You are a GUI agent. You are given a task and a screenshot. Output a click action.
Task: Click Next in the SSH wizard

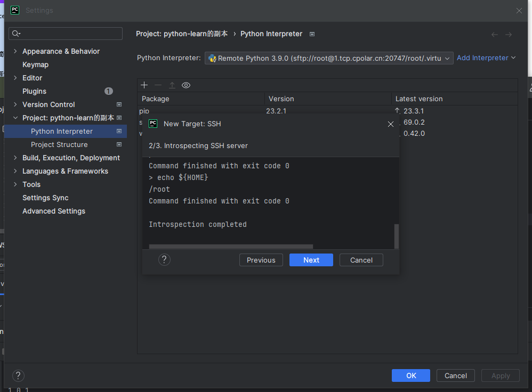pos(311,260)
